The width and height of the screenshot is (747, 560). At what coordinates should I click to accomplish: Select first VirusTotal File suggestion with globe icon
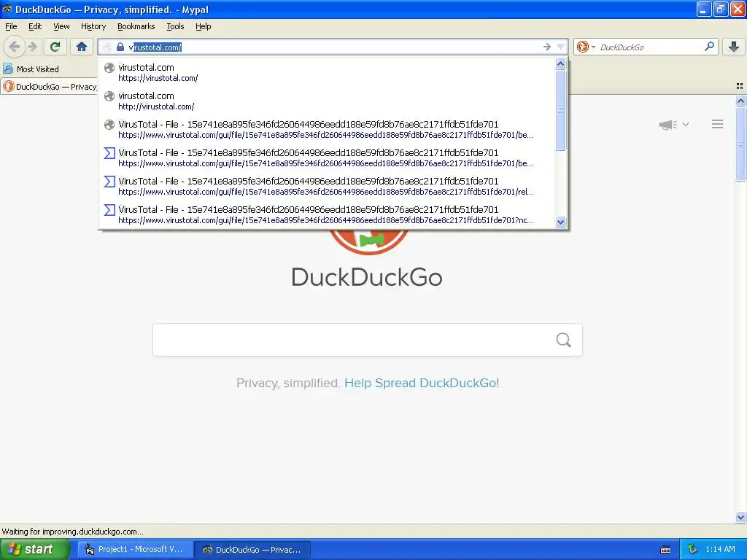(327, 130)
